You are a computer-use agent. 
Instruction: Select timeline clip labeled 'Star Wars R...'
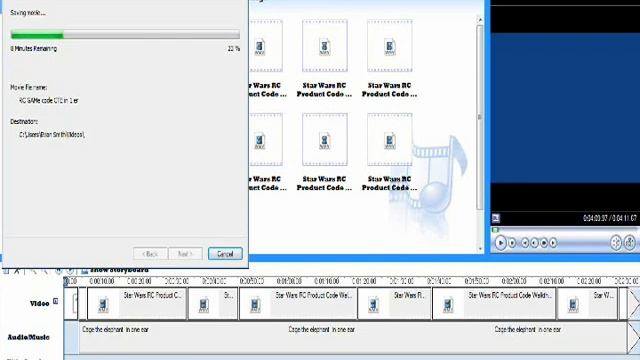pyautogui.click(x=394, y=303)
